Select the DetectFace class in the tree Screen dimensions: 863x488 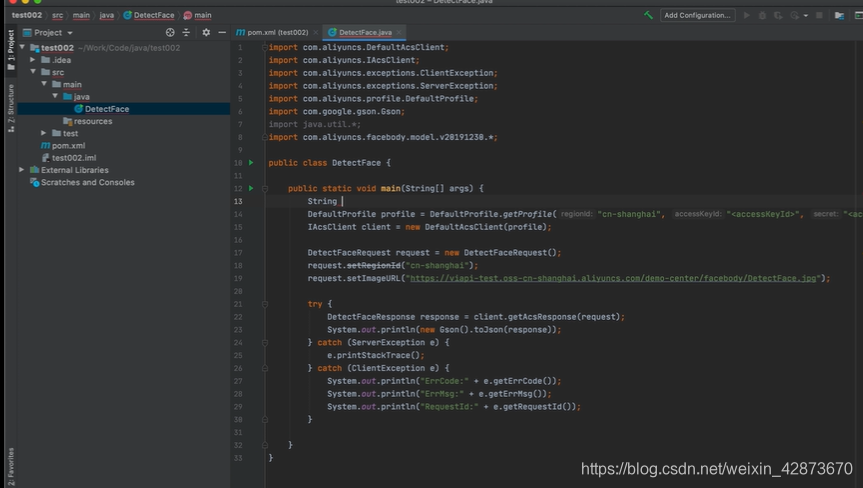107,109
